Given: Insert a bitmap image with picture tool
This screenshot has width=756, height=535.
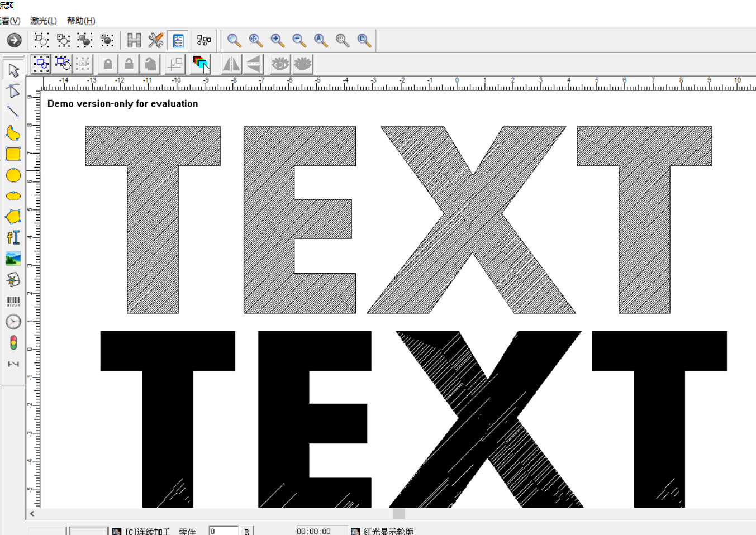Looking at the screenshot, I should coord(13,259).
